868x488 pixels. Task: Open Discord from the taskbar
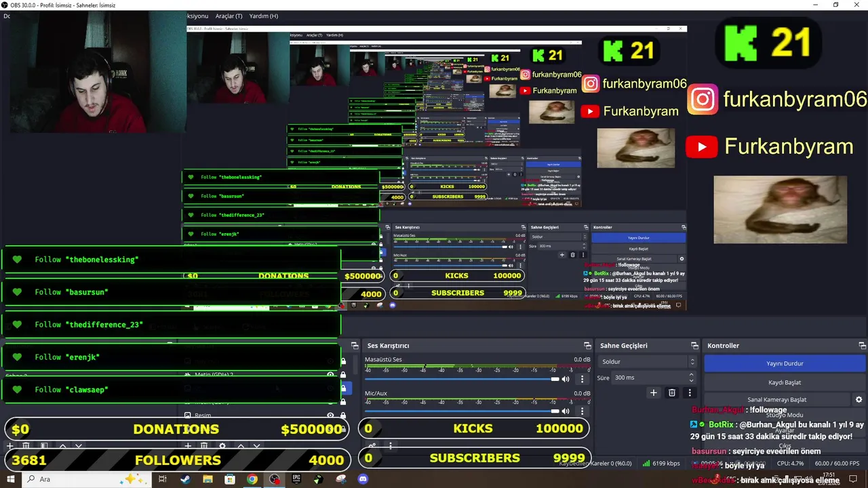tap(363, 479)
